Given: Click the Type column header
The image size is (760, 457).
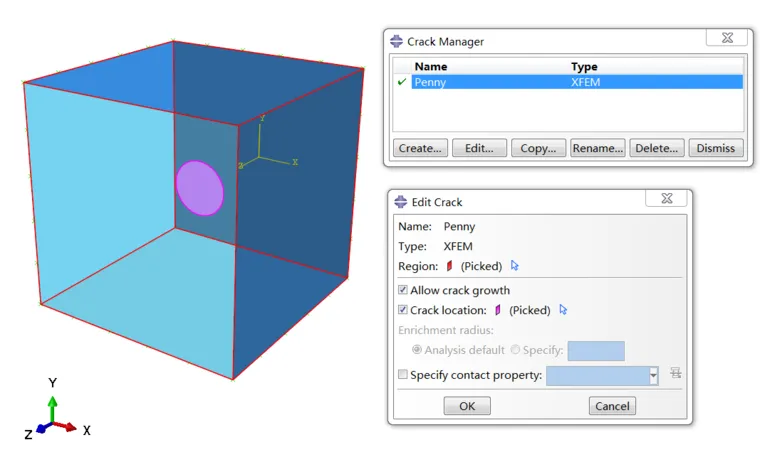Looking at the screenshot, I should point(584,66).
